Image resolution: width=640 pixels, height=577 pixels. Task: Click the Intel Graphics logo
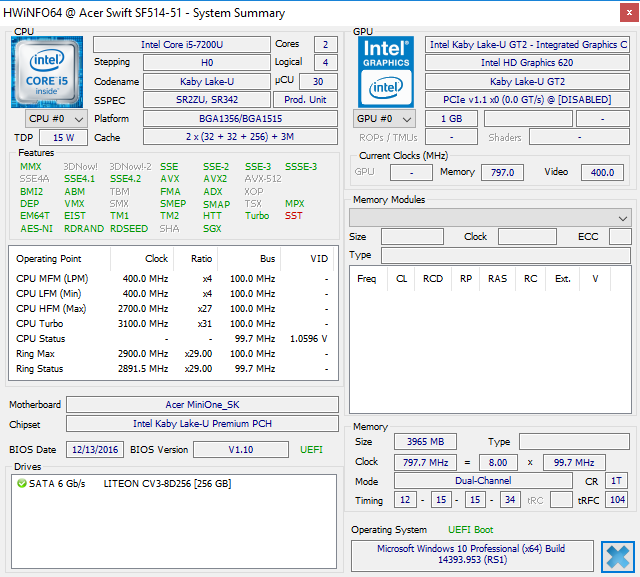[385, 73]
